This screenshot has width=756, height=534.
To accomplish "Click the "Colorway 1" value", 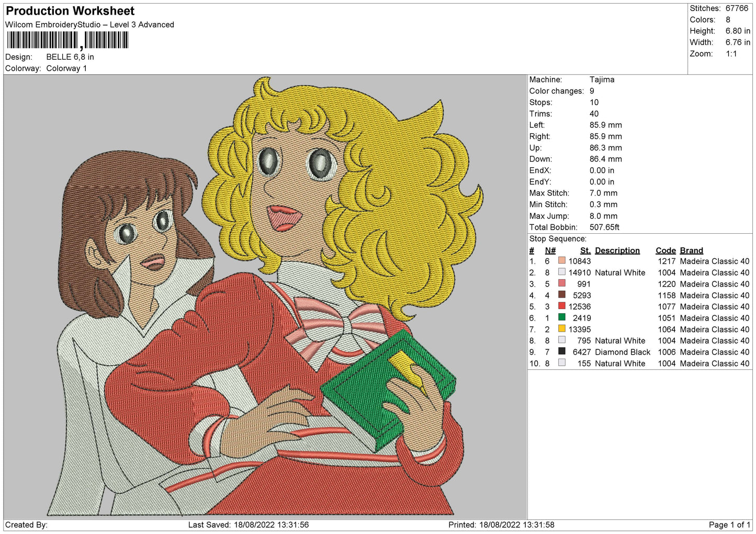I will pyautogui.click(x=66, y=69).
